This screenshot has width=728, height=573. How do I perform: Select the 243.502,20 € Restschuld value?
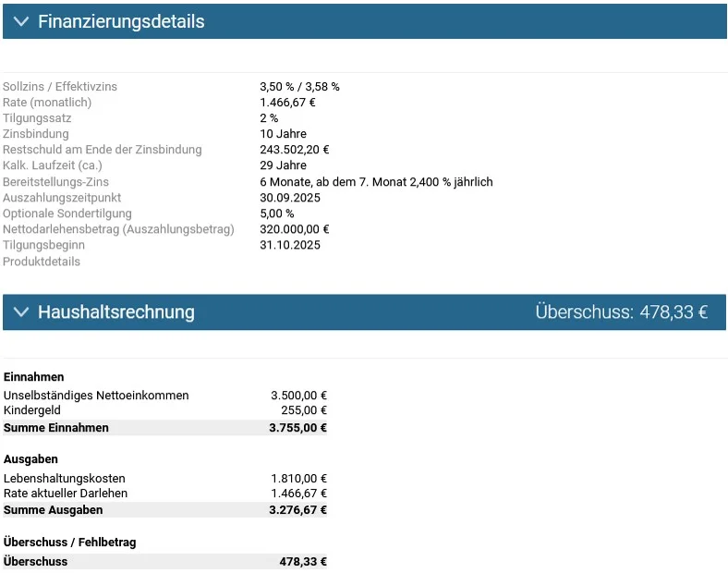(x=295, y=150)
